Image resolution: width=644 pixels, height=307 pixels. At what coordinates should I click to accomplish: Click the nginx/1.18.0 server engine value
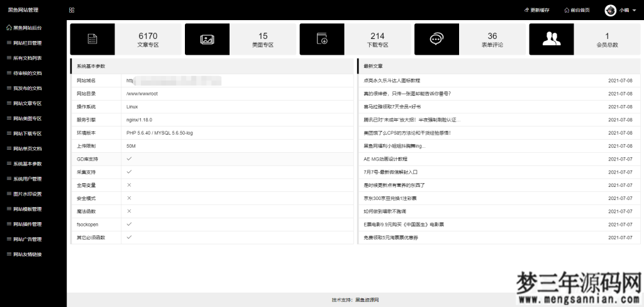pyautogui.click(x=139, y=120)
